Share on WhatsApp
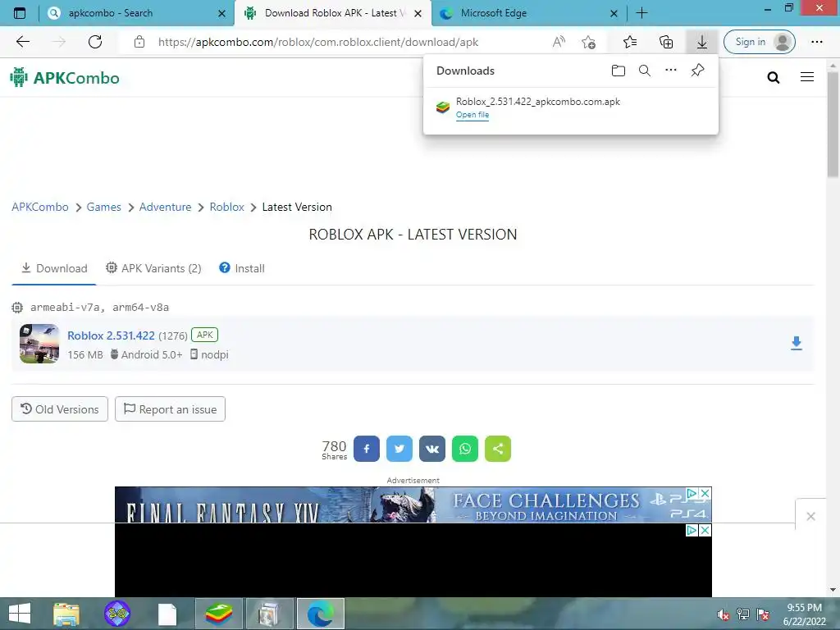 point(464,449)
